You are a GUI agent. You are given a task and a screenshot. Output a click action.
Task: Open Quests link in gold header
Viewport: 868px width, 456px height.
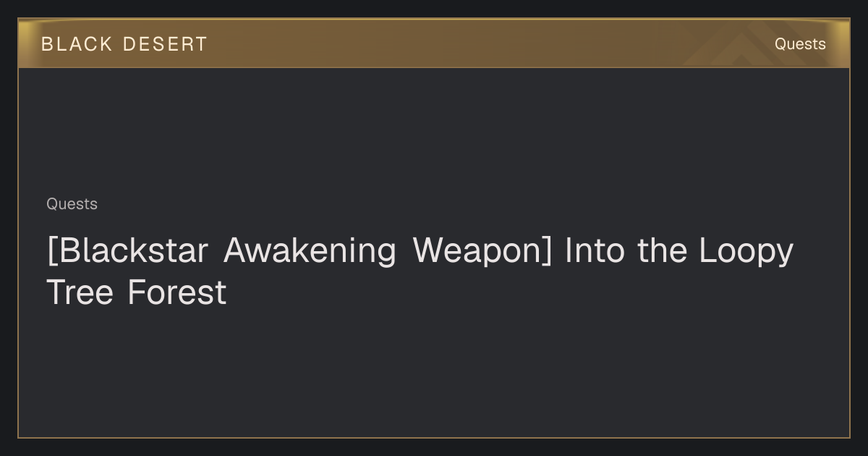point(800,44)
